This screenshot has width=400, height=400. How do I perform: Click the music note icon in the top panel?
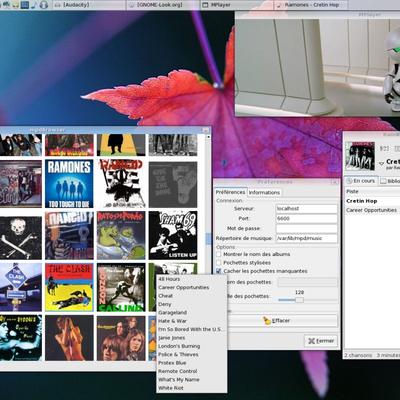(35, 5)
